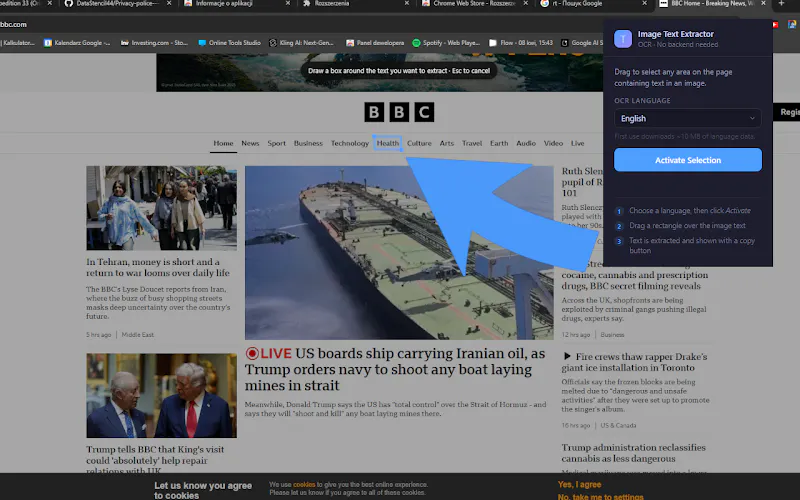
Task: Open the Tehran money is short headline
Action: click(158, 267)
